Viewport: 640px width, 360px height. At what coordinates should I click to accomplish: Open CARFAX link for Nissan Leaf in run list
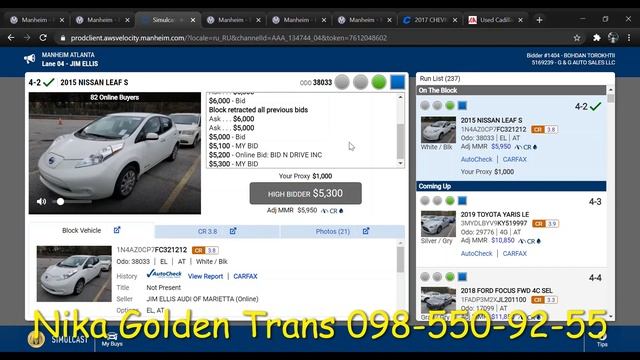[x=514, y=159]
